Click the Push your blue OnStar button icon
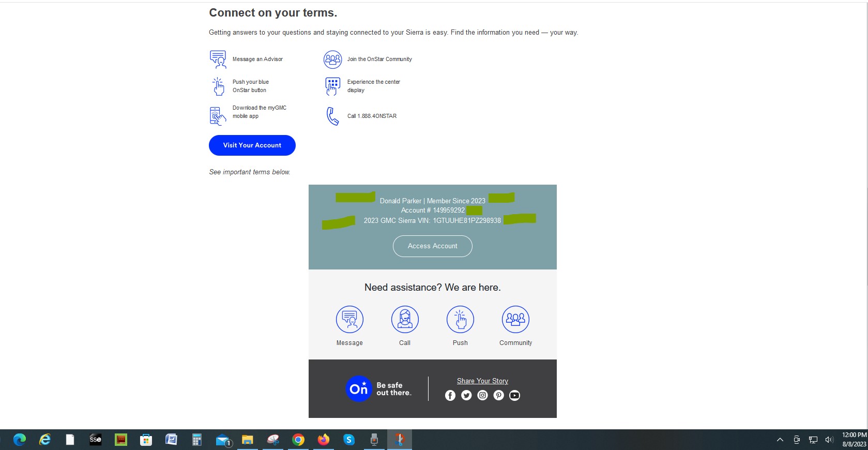Viewport: 868px width, 450px height. [218, 86]
